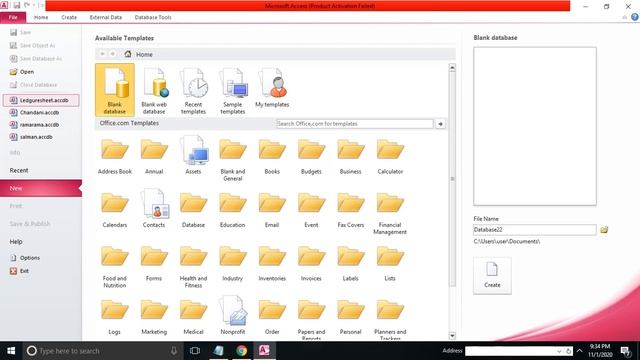
Task: Open the External Data tab
Action: [106, 18]
